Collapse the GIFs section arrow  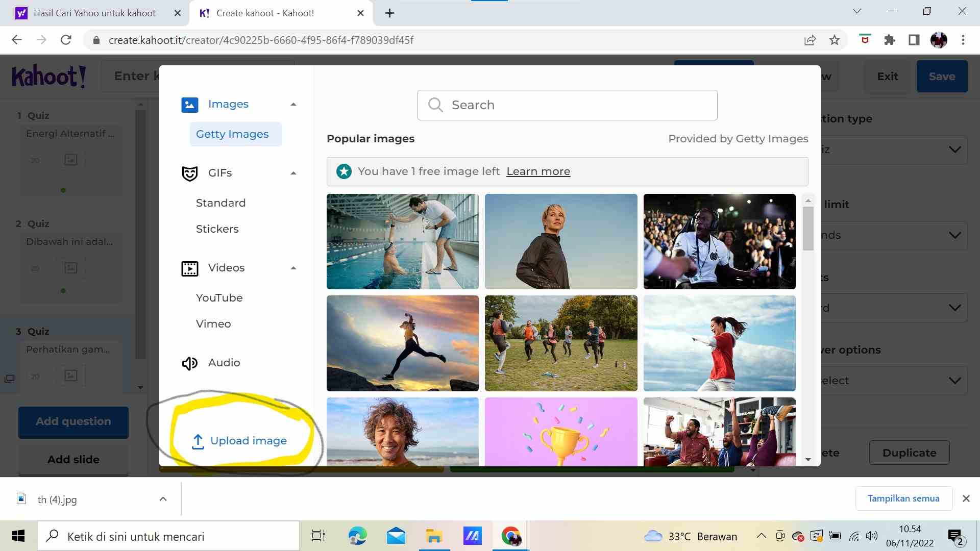(293, 173)
